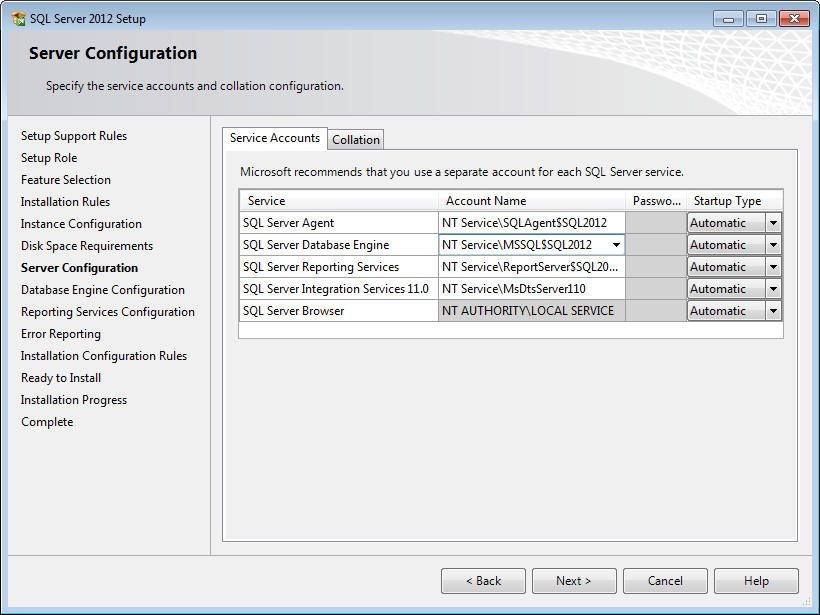
Task: Click Next to continue setup
Action: (x=574, y=581)
